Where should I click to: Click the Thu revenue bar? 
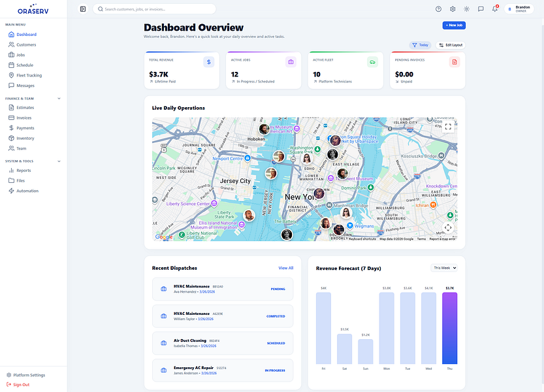click(449, 328)
